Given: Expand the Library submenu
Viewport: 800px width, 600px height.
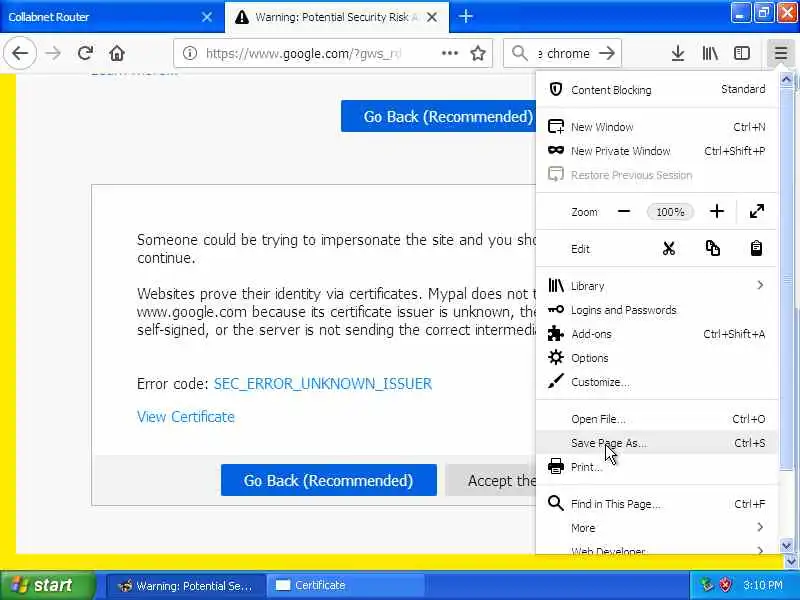Looking at the screenshot, I should click(657, 286).
